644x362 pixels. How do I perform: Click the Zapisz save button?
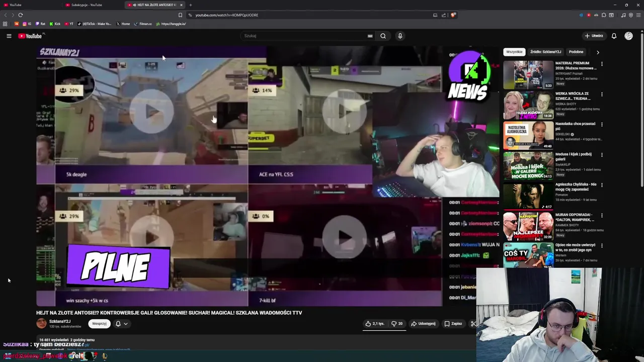pos(453,324)
